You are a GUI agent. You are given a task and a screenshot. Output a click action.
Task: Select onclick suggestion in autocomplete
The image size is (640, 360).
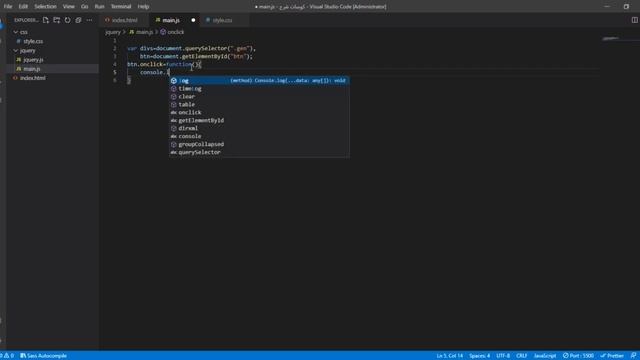pos(259,112)
